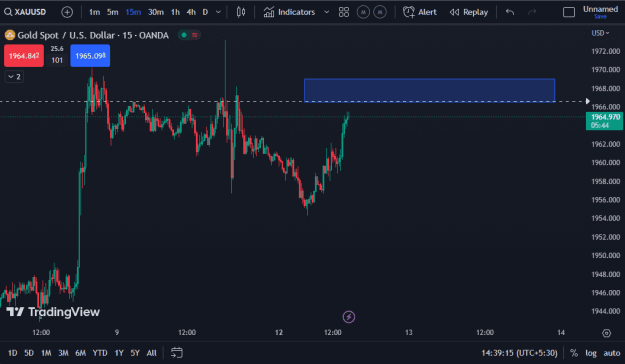Select the 1h timeframe
Viewport: 625px width, 364px height.
(175, 12)
